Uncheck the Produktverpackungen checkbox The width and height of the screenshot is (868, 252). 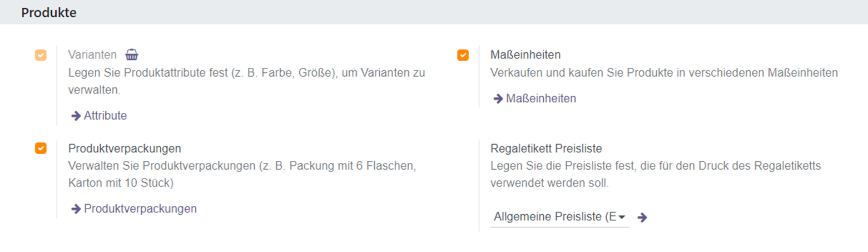(41, 148)
